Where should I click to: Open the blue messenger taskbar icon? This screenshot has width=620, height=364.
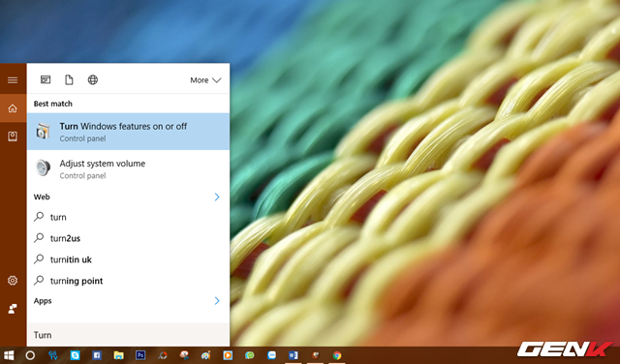[271, 355]
